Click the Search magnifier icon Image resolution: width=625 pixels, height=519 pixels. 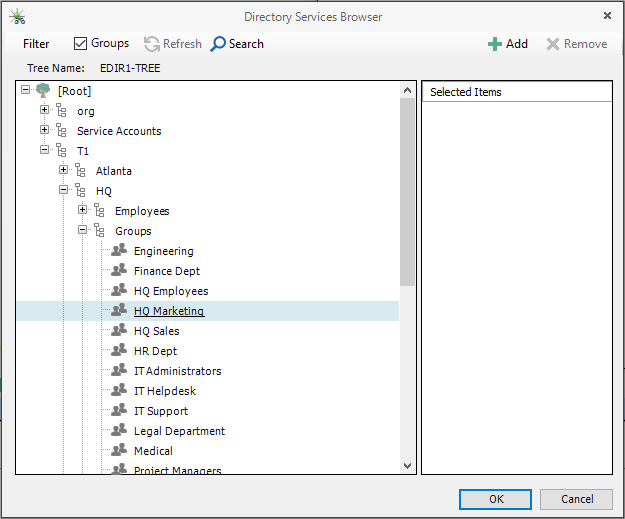click(219, 44)
